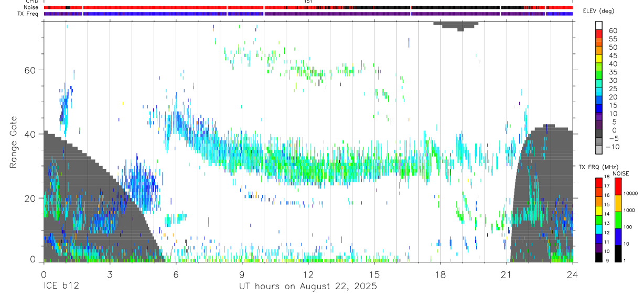This screenshot has width=644, height=297.
Task: Click the "Noise" row label at top left
Action: (x=31, y=7)
